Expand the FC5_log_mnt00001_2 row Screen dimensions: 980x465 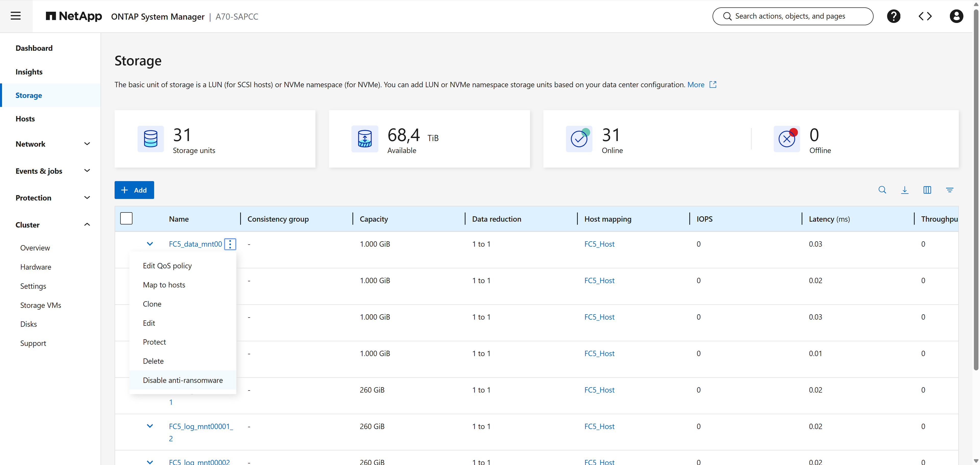click(x=150, y=426)
